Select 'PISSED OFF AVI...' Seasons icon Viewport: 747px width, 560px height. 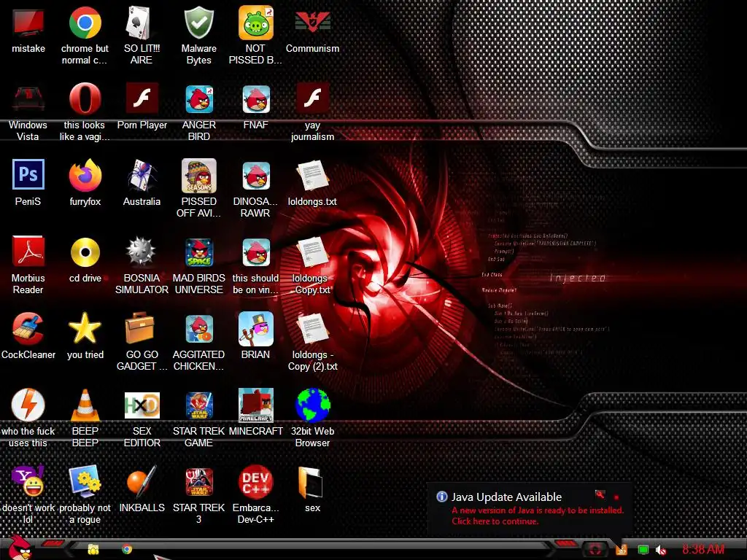tap(198, 176)
